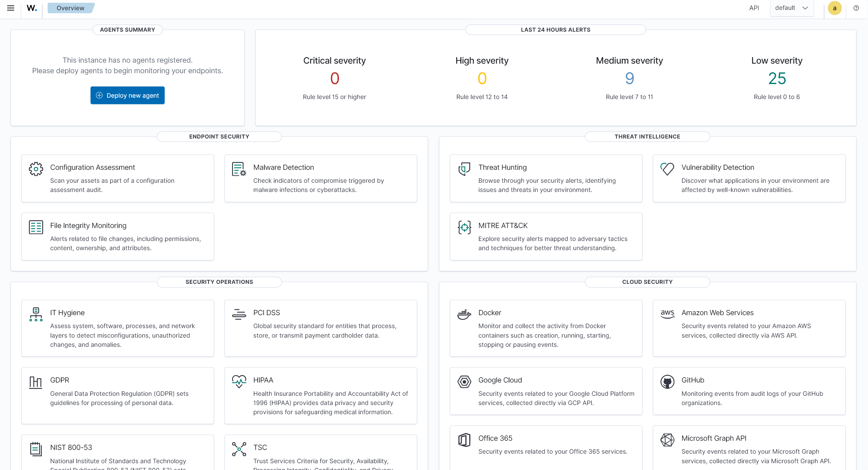
Task: Click the Deploy new agent button
Action: [x=127, y=95]
